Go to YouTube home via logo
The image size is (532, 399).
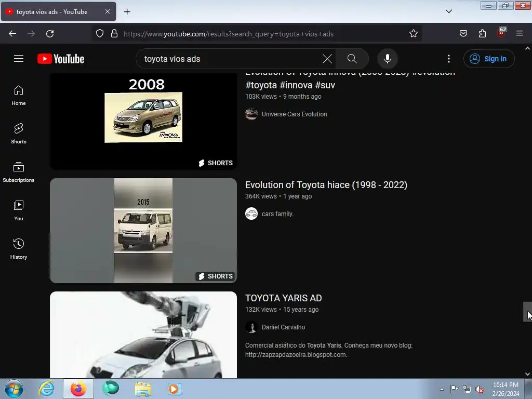[x=61, y=59]
